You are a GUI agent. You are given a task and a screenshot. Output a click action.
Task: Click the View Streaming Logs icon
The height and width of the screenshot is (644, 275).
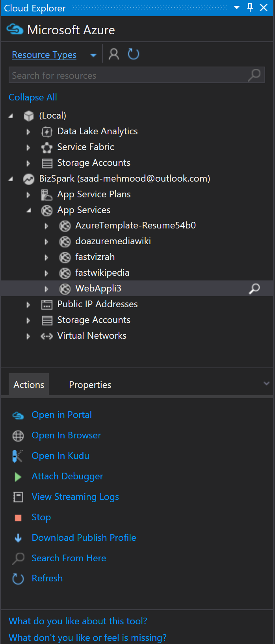(18, 497)
